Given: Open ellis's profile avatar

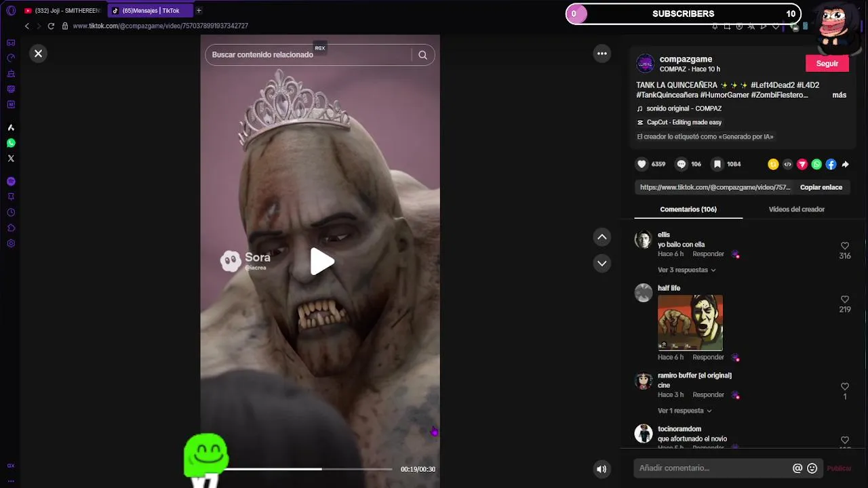Looking at the screenshot, I should (x=644, y=239).
